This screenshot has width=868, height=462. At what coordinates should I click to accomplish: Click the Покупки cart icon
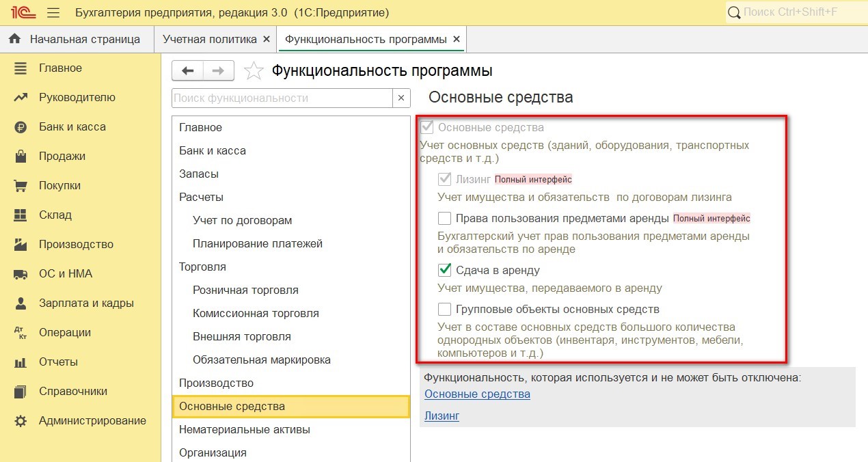[x=21, y=186]
